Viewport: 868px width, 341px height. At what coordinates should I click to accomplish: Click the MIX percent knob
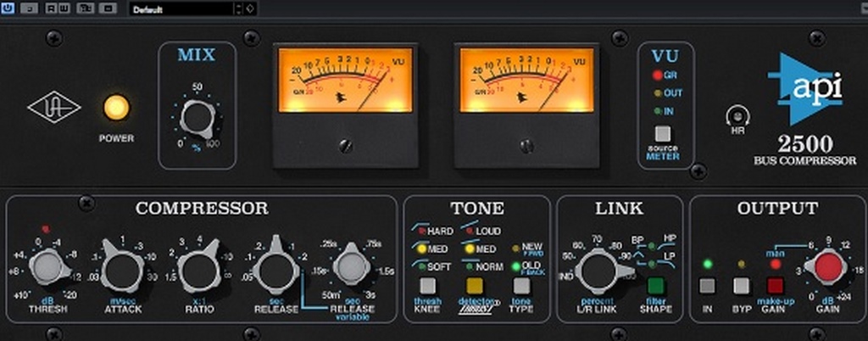coord(198,119)
